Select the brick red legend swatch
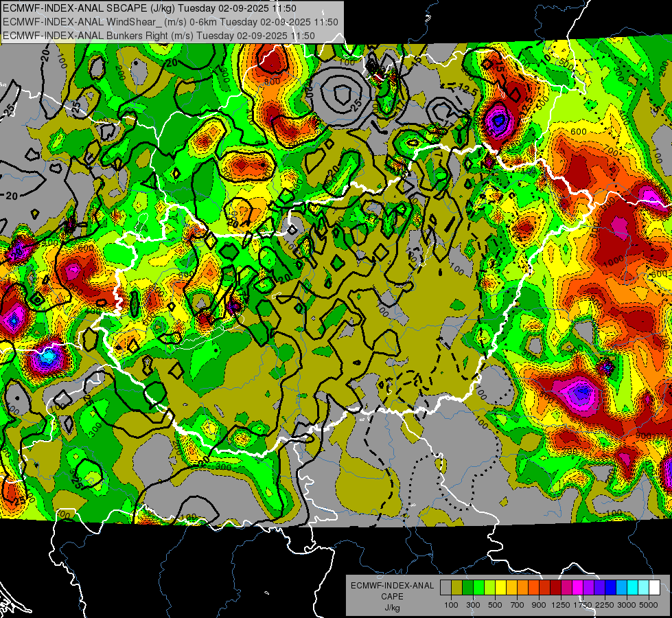Viewport: 672px width, 618px height. pos(545,588)
